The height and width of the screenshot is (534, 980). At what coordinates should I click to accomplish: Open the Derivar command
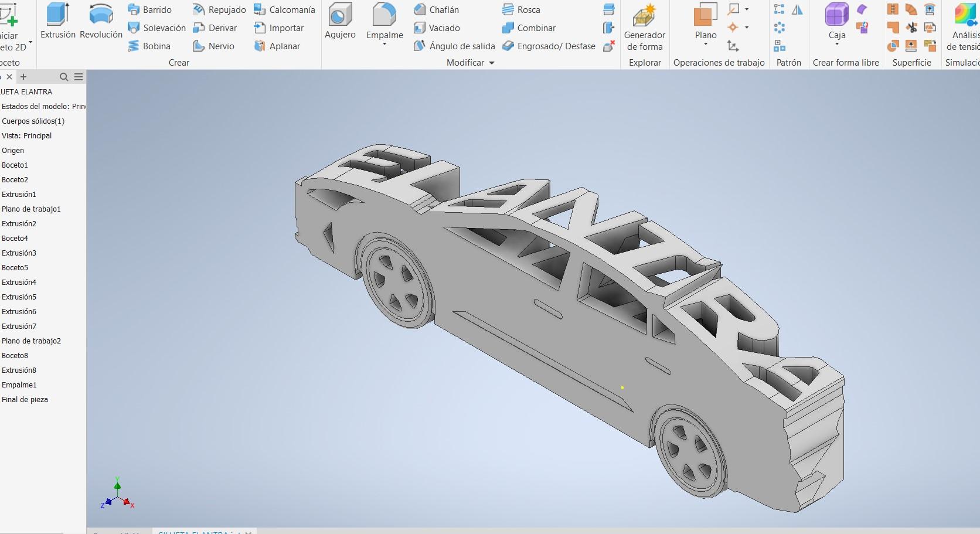point(215,28)
